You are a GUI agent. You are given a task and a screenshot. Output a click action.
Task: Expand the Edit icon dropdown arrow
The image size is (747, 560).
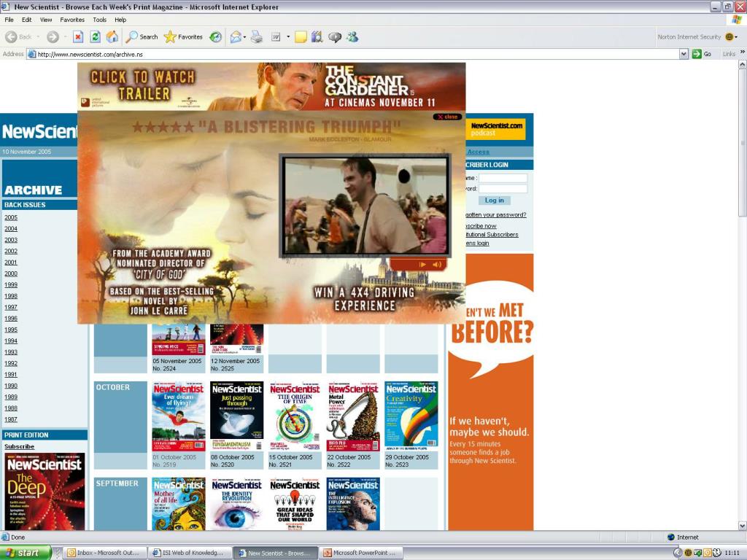click(288, 36)
